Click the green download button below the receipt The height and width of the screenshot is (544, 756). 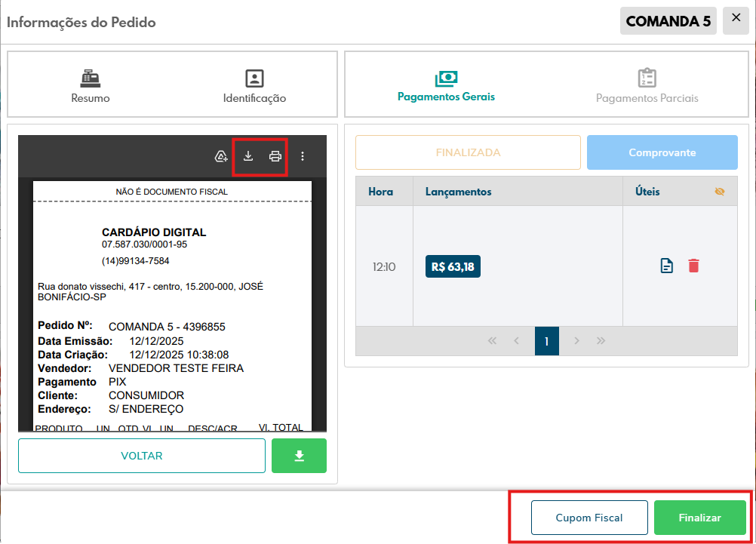(x=299, y=456)
